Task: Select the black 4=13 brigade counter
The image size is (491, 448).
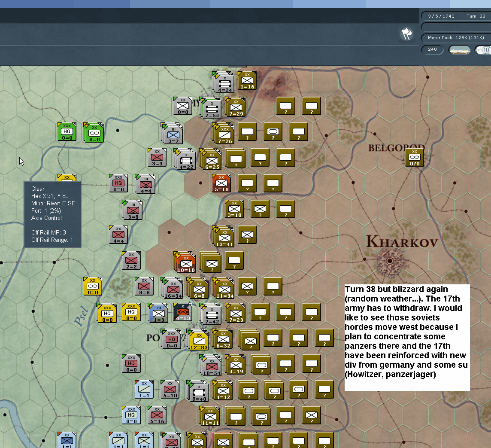Action: point(182,312)
